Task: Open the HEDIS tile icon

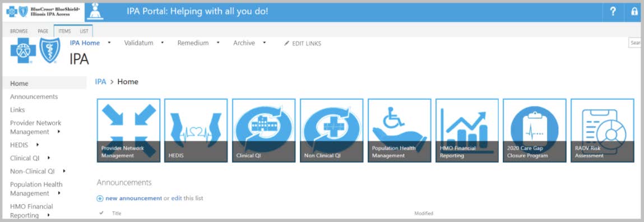Action: click(196, 130)
